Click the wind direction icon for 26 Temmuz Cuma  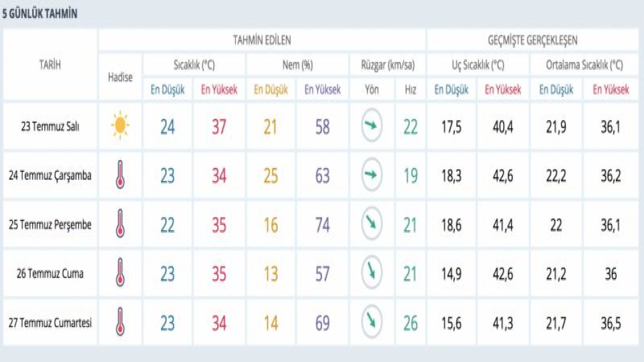coord(372,273)
